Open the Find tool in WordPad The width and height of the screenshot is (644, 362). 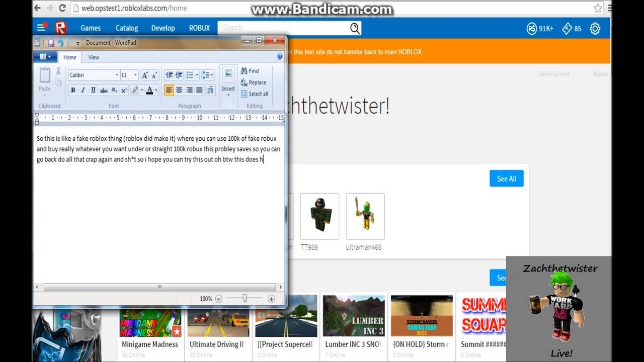tap(250, 71)
